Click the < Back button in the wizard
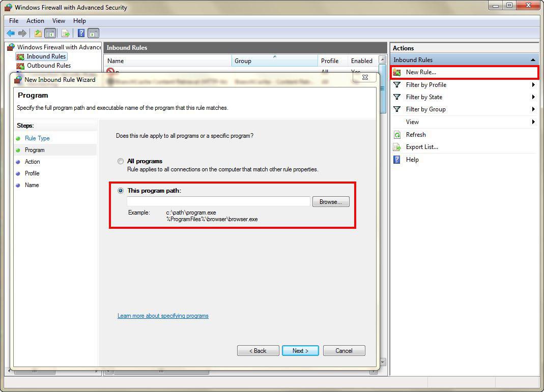The height and width of the screenshot is (392, 544). 258,351
